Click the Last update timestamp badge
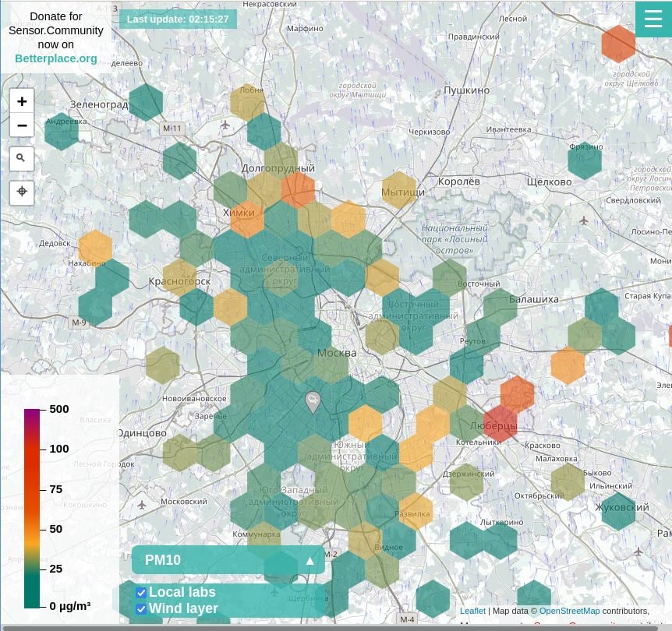The height and width of the screenshot is (631, 672). (x=178, y=19)
